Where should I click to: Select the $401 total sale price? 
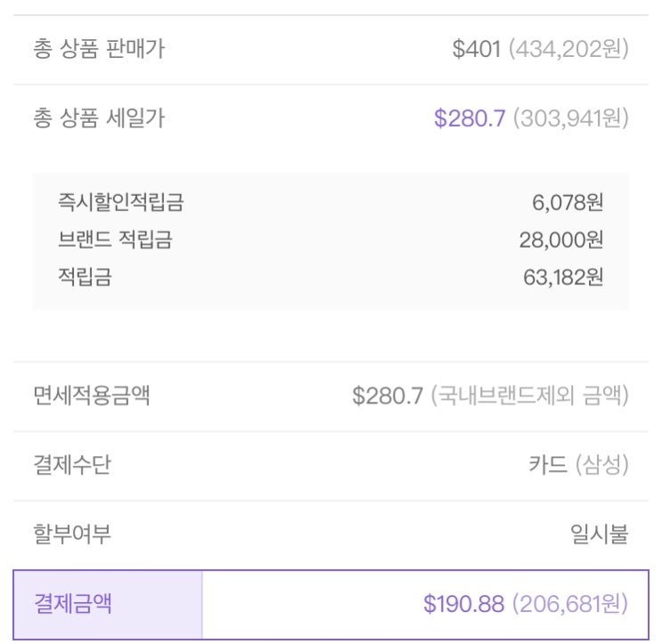(477, 49)
